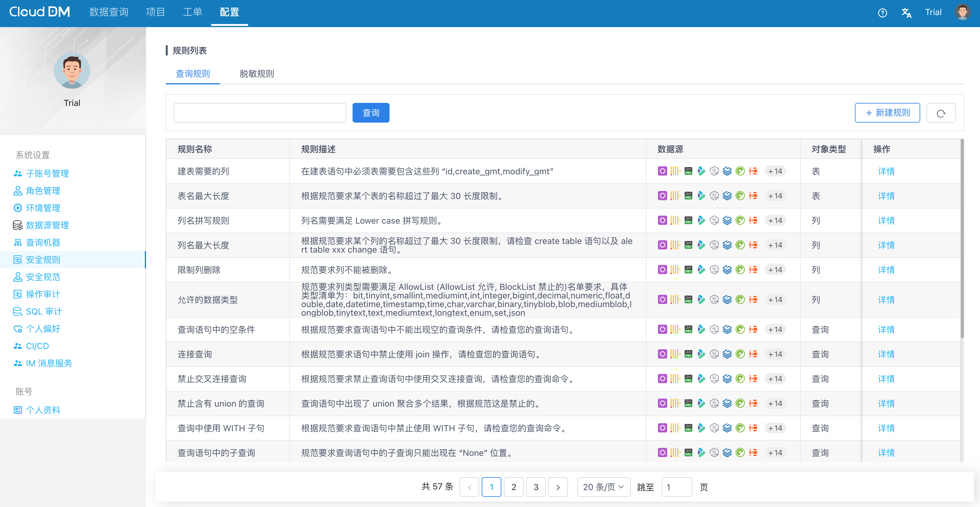980x507 pixels.
Task: Click the 操作审计 sidebar icon
Action: coord(18,294)
